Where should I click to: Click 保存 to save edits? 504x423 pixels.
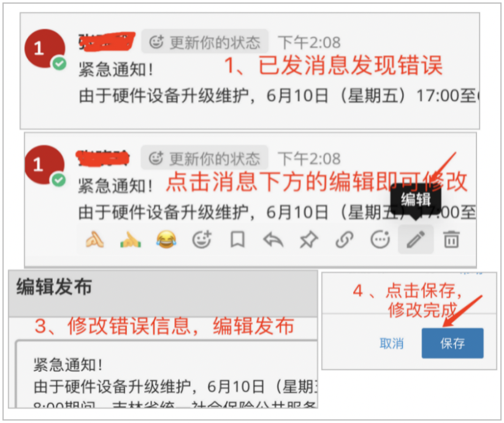(x=452, y=343)
